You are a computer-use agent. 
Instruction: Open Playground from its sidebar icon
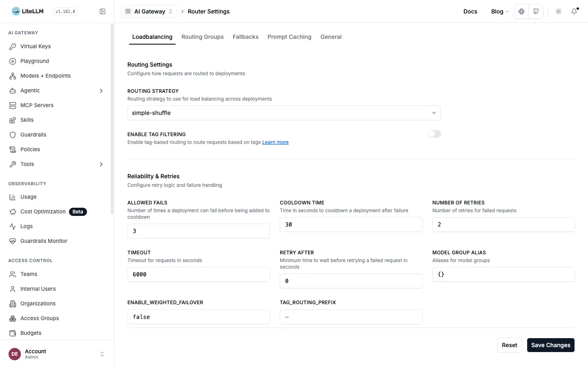pyautogui.click(x=13, y=61)
